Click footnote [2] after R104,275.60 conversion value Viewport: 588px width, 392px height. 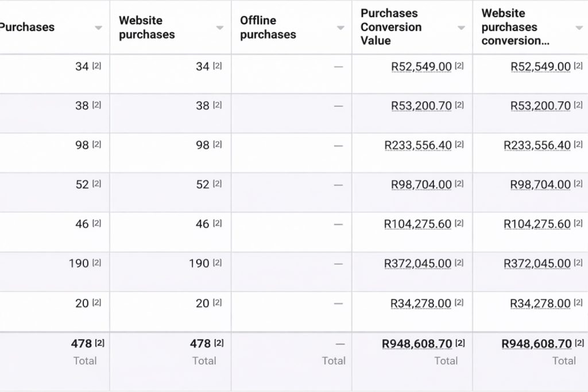coord(459,223)
